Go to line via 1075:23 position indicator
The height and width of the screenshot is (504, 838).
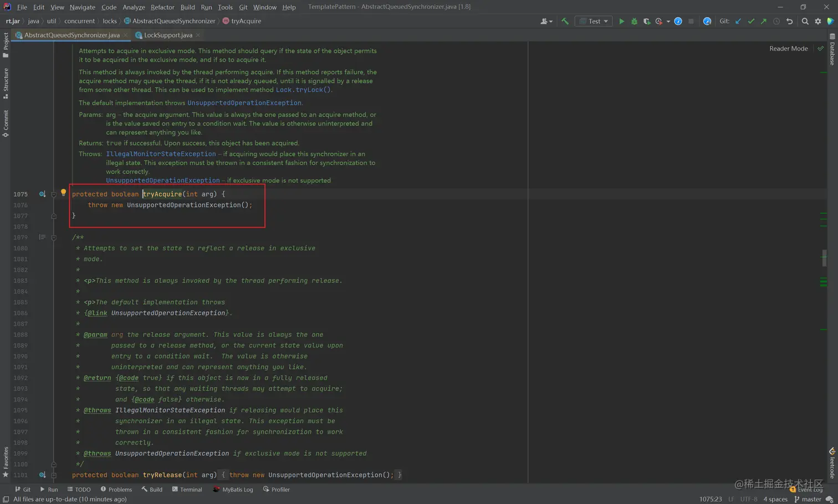pos(710,499)
